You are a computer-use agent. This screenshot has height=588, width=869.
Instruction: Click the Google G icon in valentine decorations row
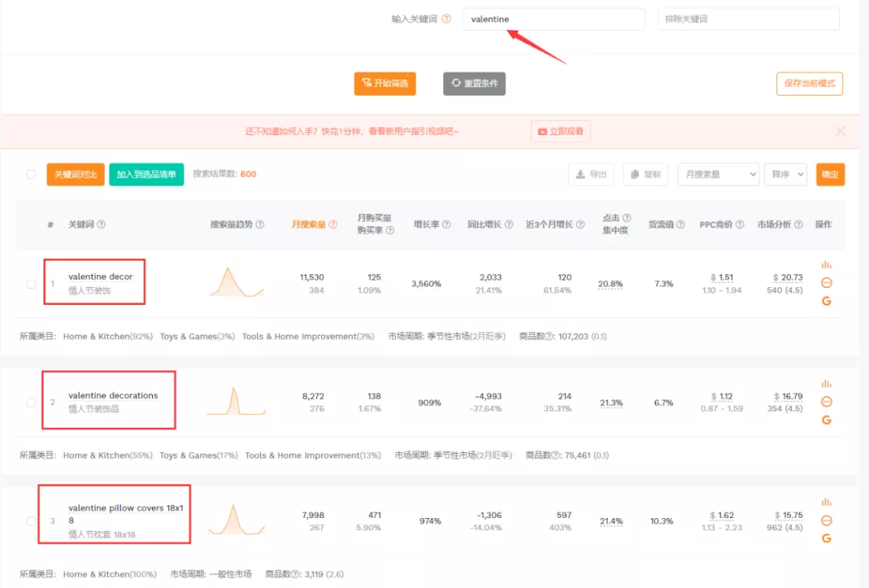pos(826,420)
